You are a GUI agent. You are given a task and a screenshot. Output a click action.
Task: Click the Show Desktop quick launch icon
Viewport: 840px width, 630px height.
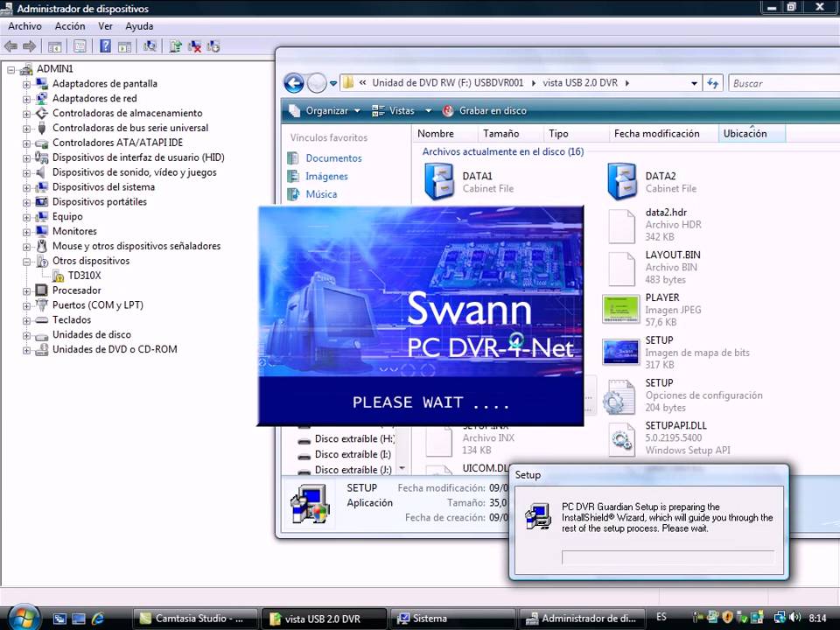[x=79, y=619]
